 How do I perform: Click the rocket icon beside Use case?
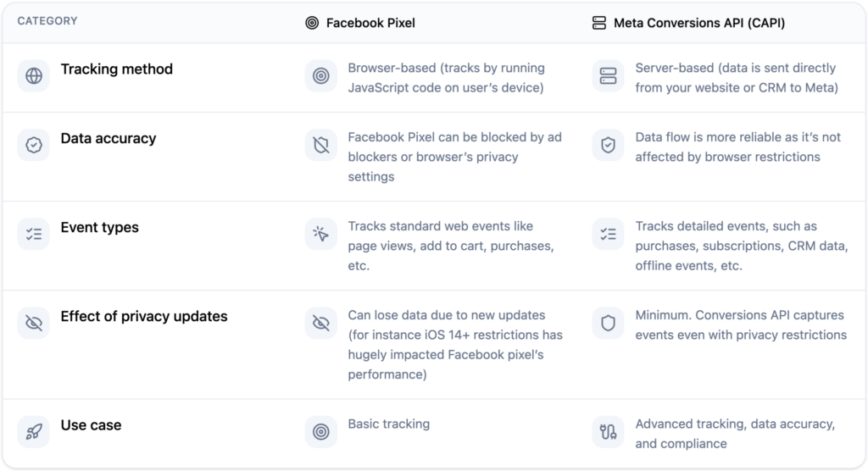[34, 432]
